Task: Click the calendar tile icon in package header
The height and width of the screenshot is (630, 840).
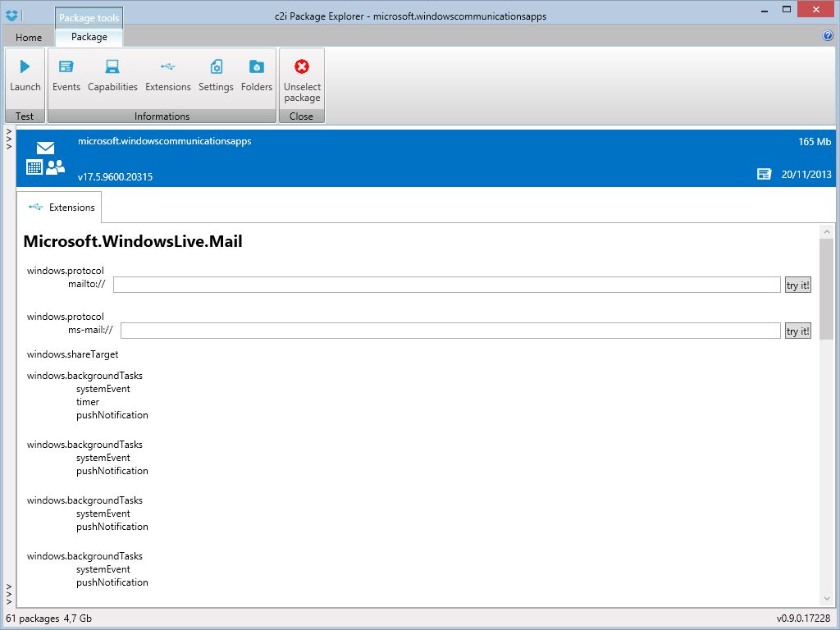Action: [34, 167]
